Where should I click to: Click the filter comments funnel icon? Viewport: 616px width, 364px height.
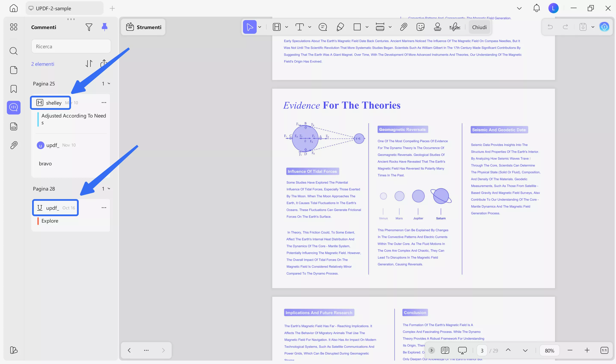pyautogui.click(x=89, y=27)
